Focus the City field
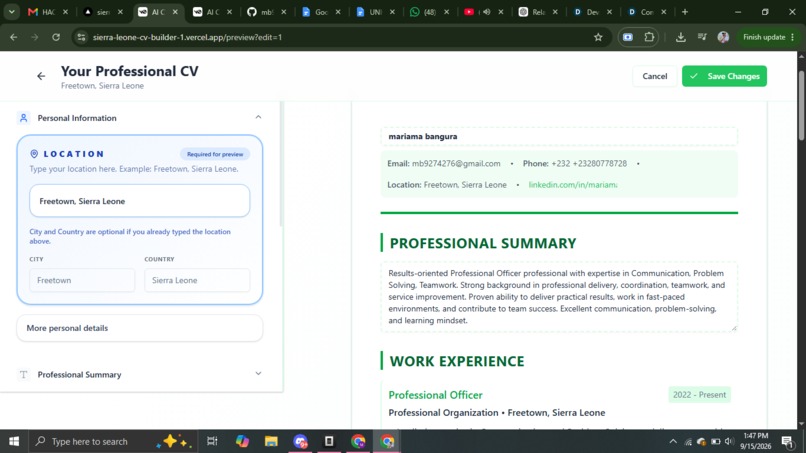 82,280
